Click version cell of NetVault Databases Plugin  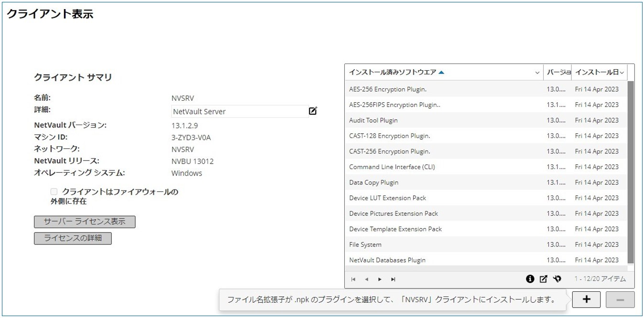pos(557,260)
